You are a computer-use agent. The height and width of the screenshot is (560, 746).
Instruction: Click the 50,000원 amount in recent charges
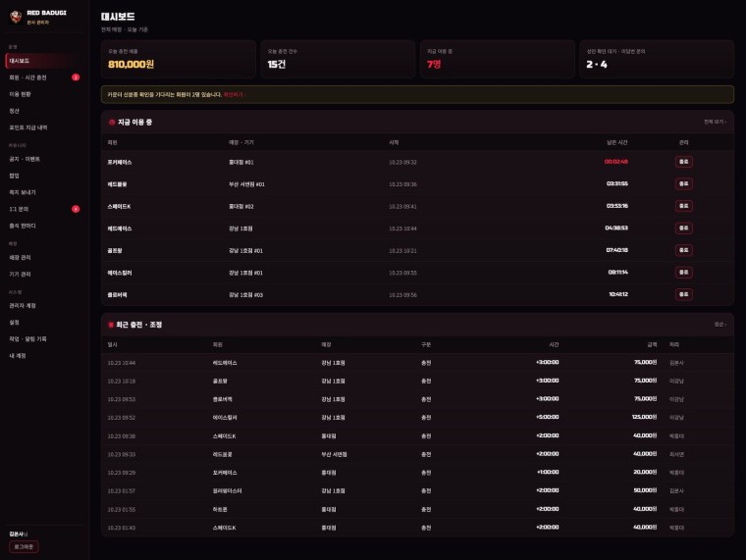[645, 490]
